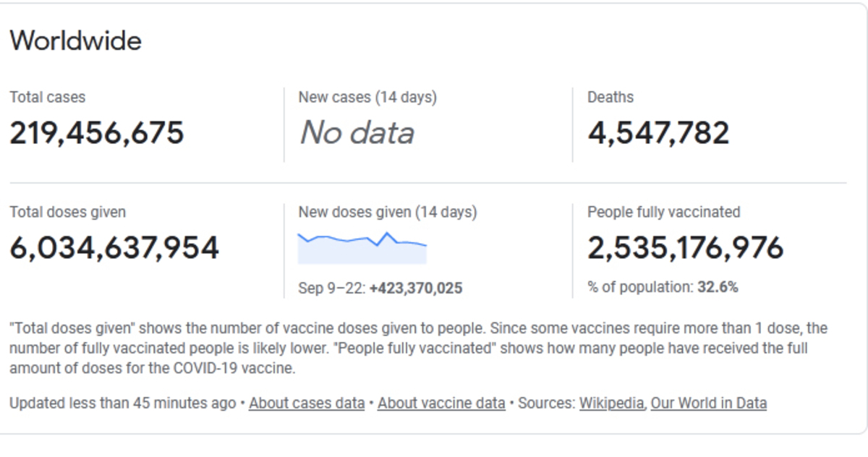868x457 pixels.
Task: Open the About cases data link
Action: tap(307, 403)
